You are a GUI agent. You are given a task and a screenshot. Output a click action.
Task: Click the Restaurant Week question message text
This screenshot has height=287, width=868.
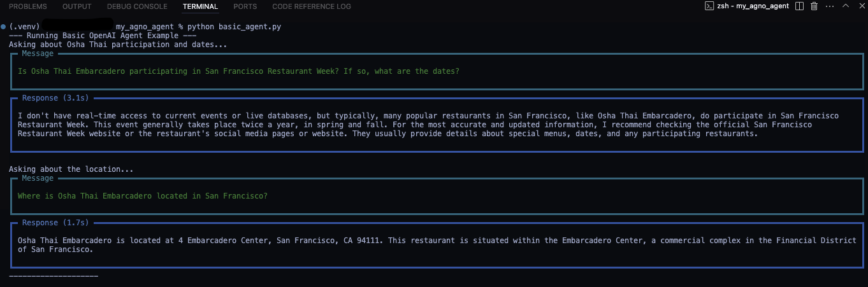click(238, 71)
